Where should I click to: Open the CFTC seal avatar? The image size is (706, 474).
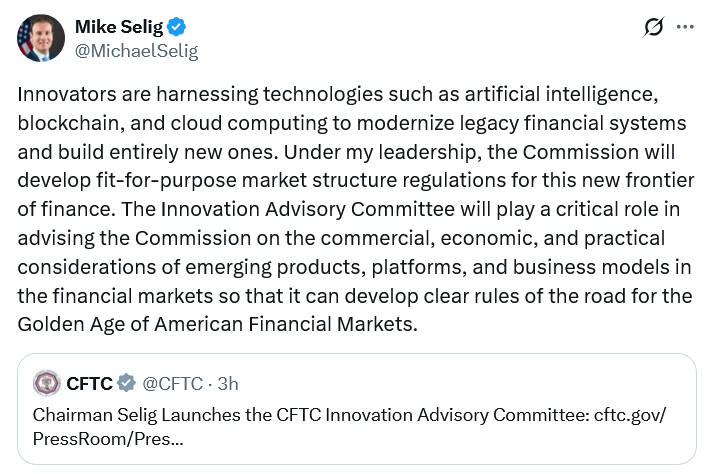(46, 383)
